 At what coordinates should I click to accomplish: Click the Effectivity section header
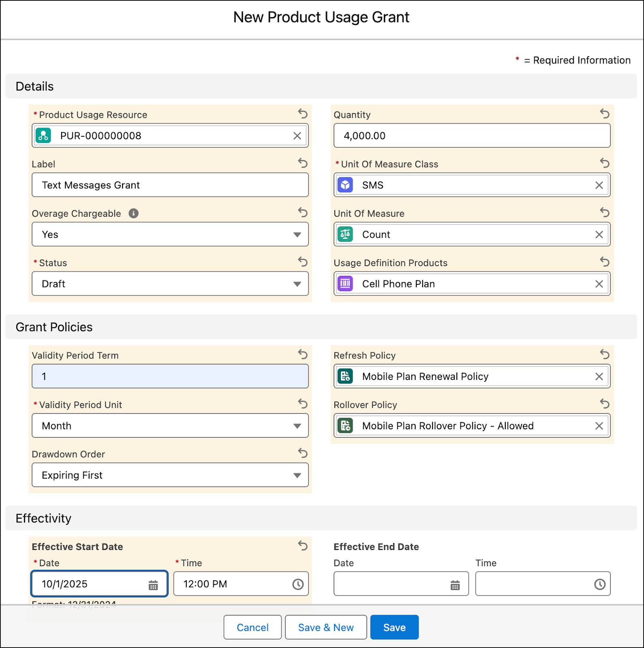321,518
